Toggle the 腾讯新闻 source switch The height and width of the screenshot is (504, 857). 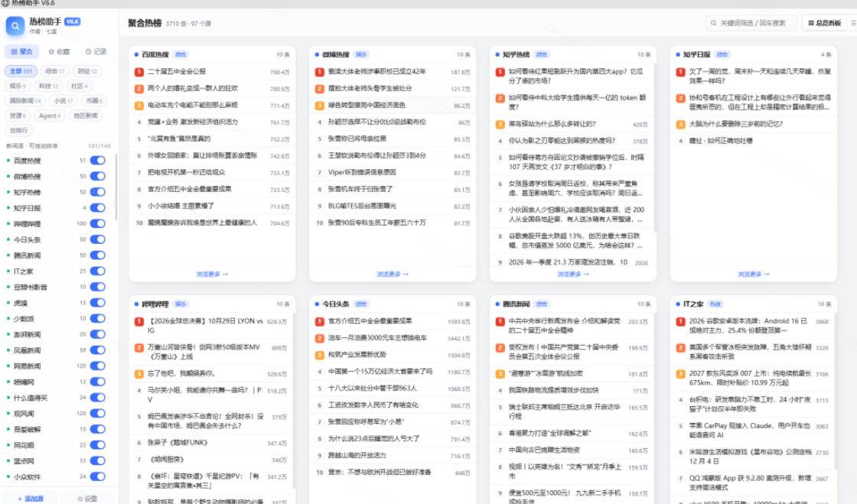(98, 255)
